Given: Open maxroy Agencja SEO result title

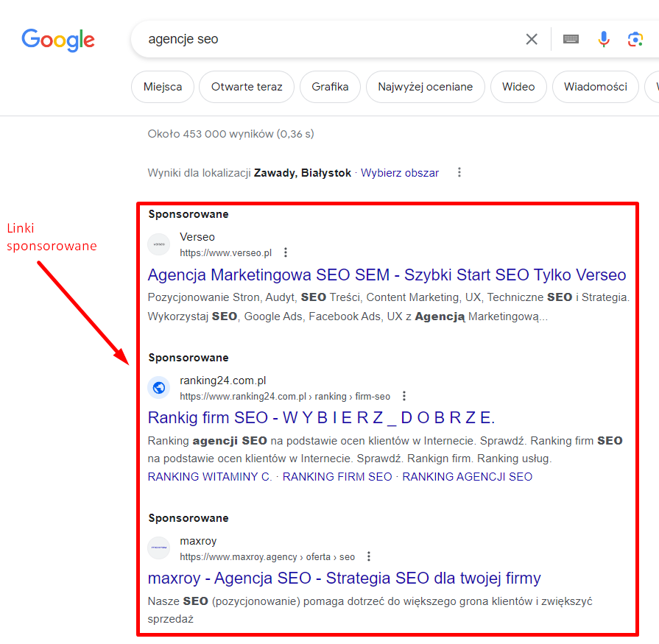Looking at the screenshot, I should [344, 578].
